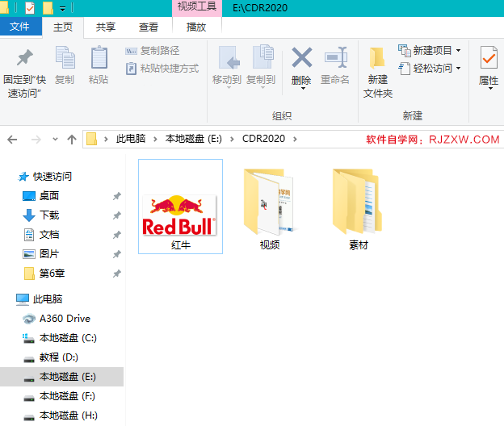Click the Properties (属性) checkmark icon
This screenshot has width=504, height=426.
(489, 58)
